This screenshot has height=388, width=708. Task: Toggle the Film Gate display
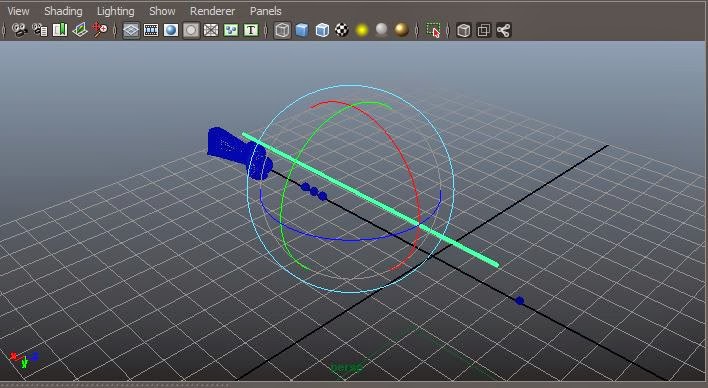click(x=151, y=30)
